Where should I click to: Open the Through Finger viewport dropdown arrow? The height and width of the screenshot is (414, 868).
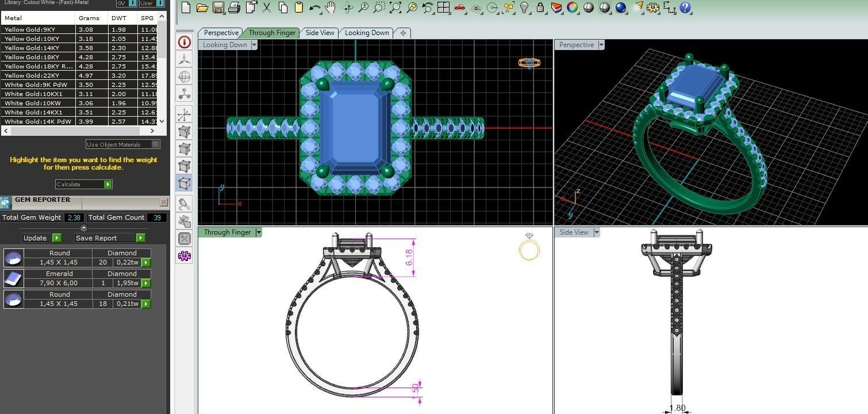259,232
